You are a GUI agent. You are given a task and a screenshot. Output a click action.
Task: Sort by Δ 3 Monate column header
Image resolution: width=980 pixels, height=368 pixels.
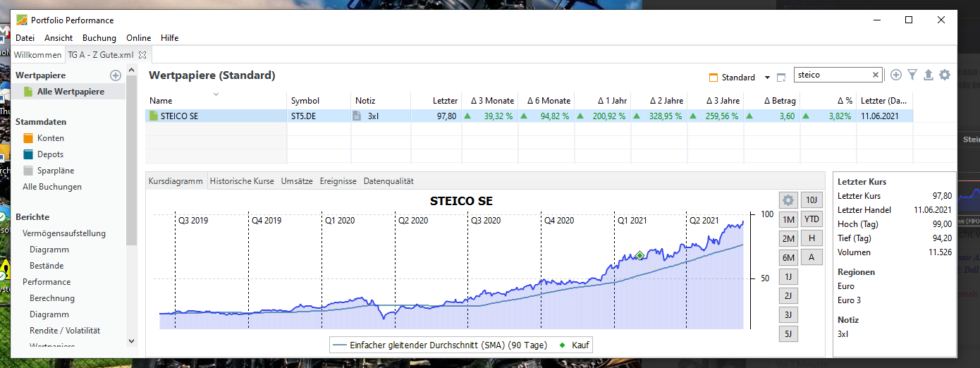490,101
